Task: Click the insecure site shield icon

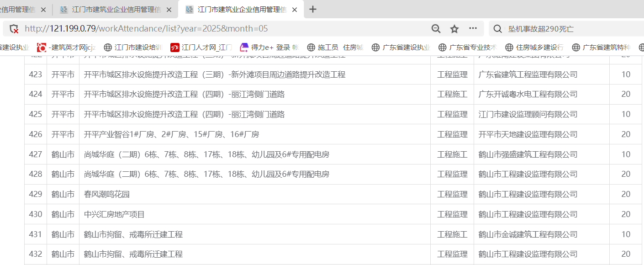Action: pyautogui.click(x=14, y=29)
